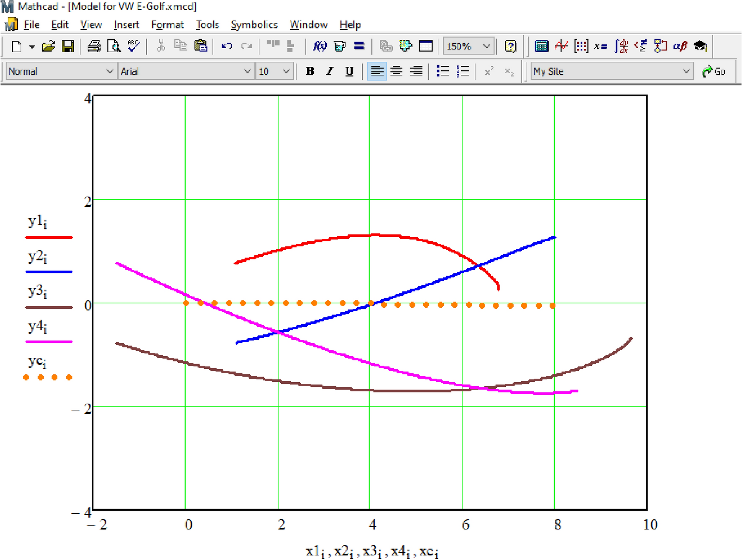Open the Calculator math palette
This screenshot has height=560, width=742.
(541, 46)
